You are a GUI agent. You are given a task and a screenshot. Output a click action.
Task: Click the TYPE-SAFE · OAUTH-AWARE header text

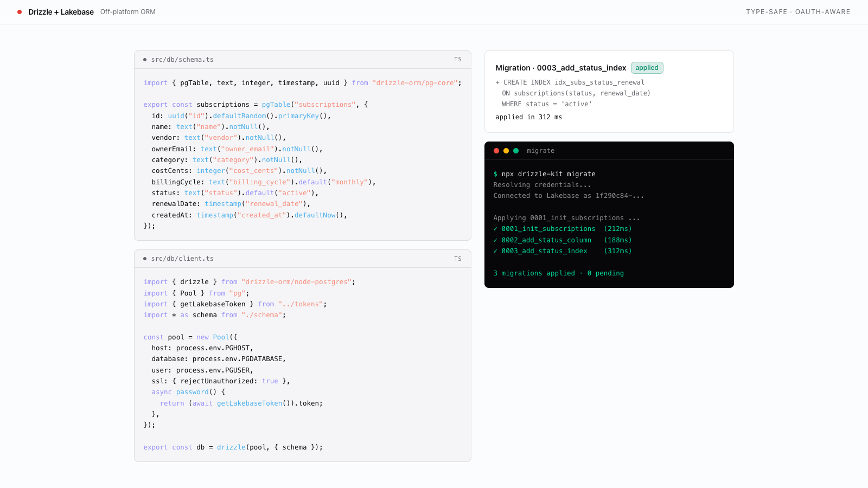click(798, 12)
